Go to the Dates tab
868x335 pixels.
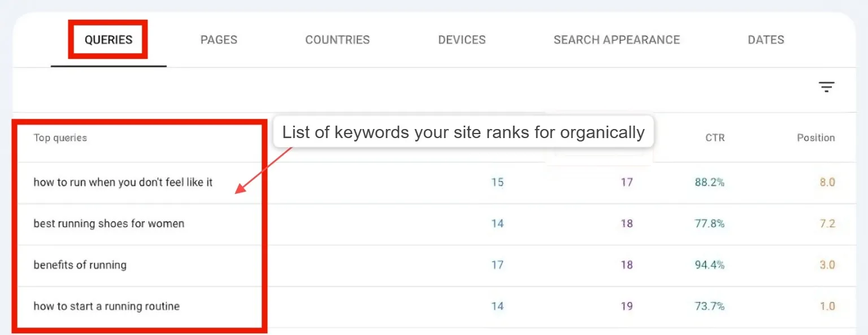[x=766, y=40]
